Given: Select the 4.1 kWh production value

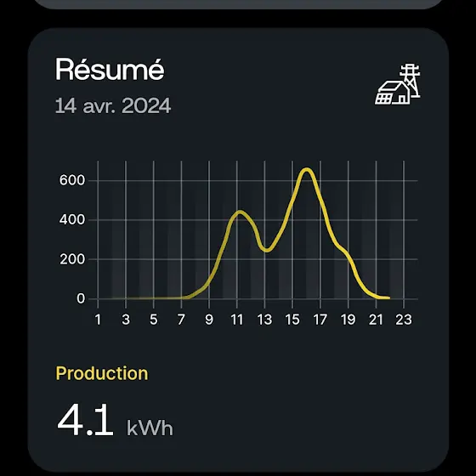Looking at the screenshot, I should point(115,420).
